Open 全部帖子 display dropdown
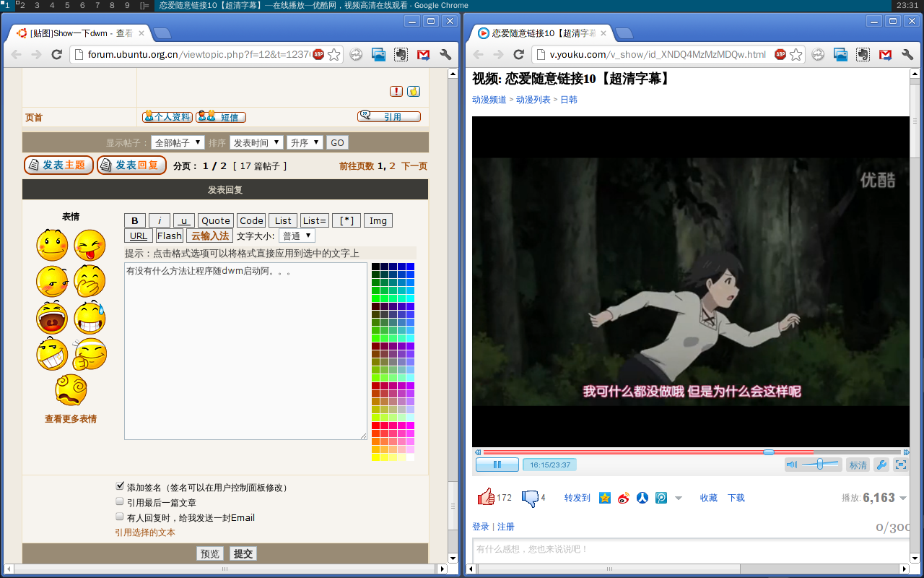 click(x=178, y=142)
